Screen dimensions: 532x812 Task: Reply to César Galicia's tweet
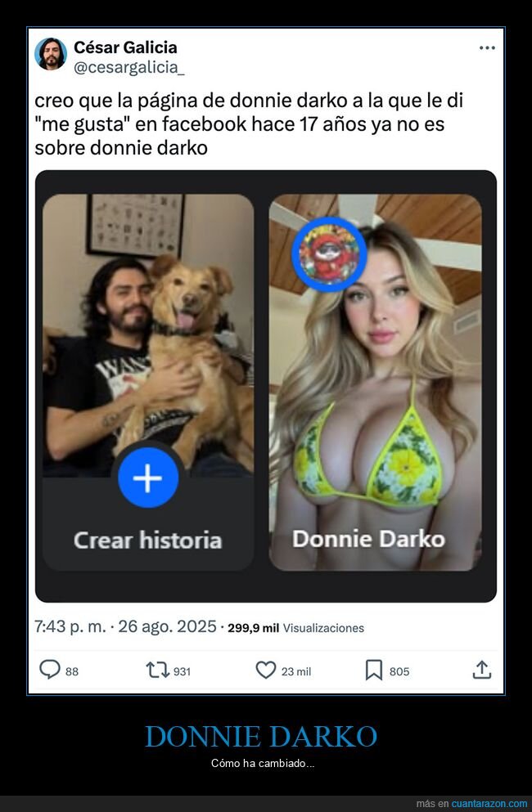pos(49,671)
